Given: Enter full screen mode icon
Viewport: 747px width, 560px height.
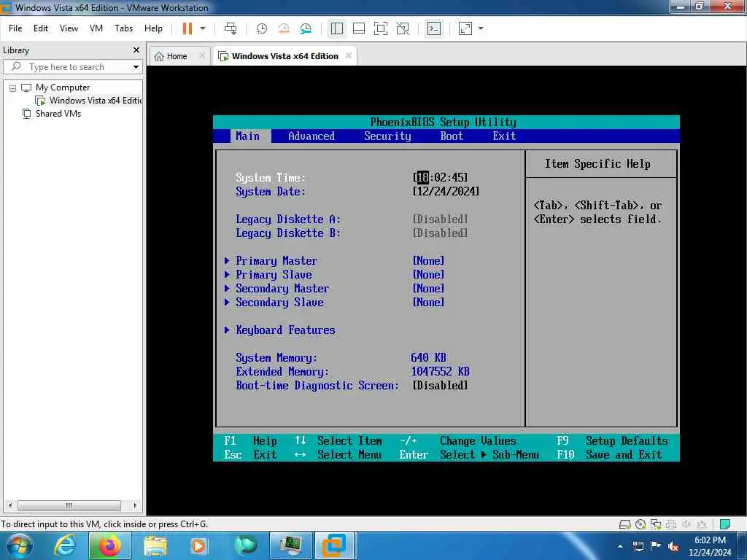Looking at the screenshot, I should (x=381, y=28).
